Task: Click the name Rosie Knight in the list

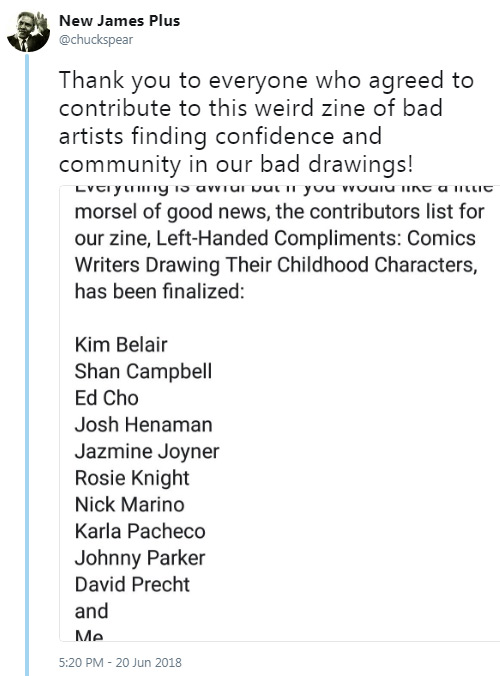Action: point(132,478)
